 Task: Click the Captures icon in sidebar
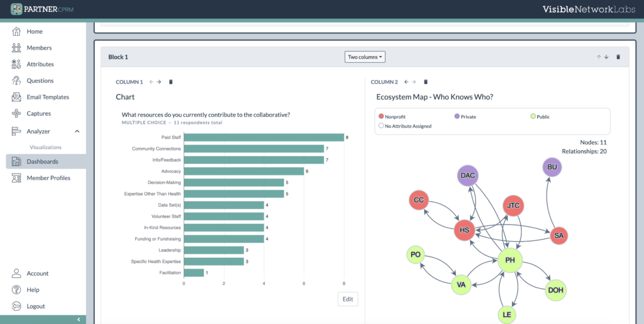tap(16, 113)
